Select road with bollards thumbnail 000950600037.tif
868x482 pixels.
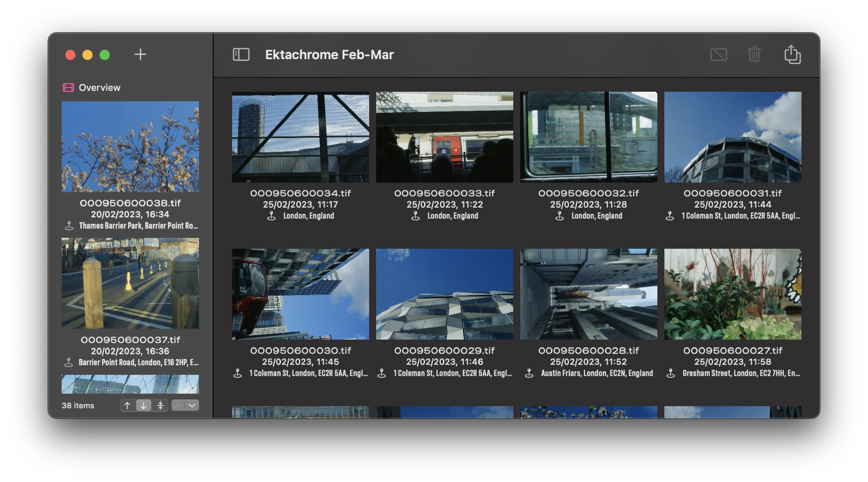coord(130,283)
